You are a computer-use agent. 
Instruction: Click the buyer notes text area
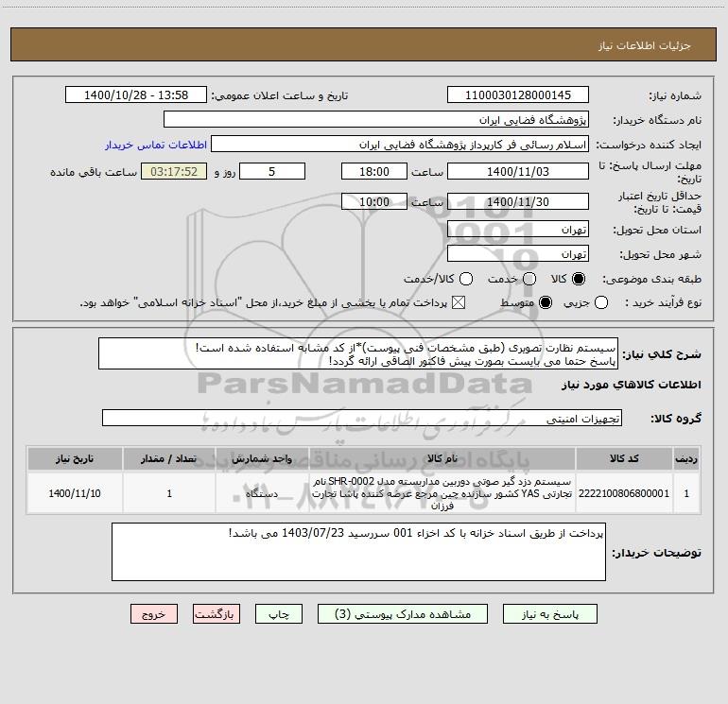[358, 552]
